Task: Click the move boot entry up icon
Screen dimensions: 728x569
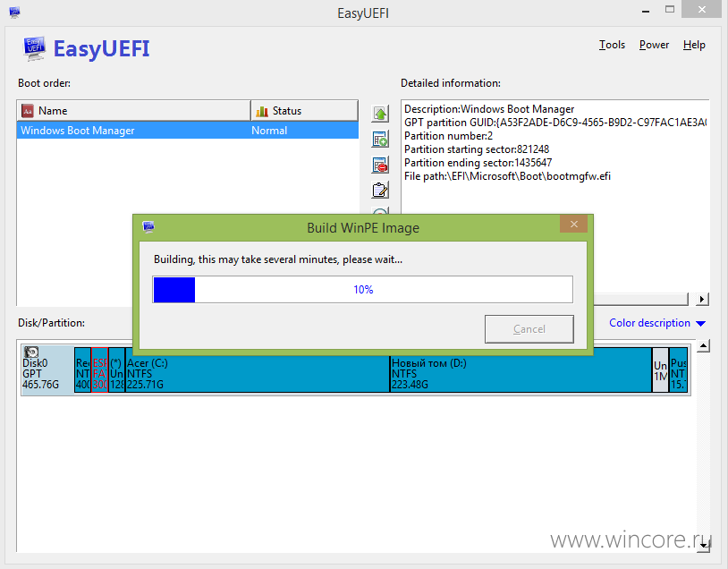Action: (x=380, y=114)
